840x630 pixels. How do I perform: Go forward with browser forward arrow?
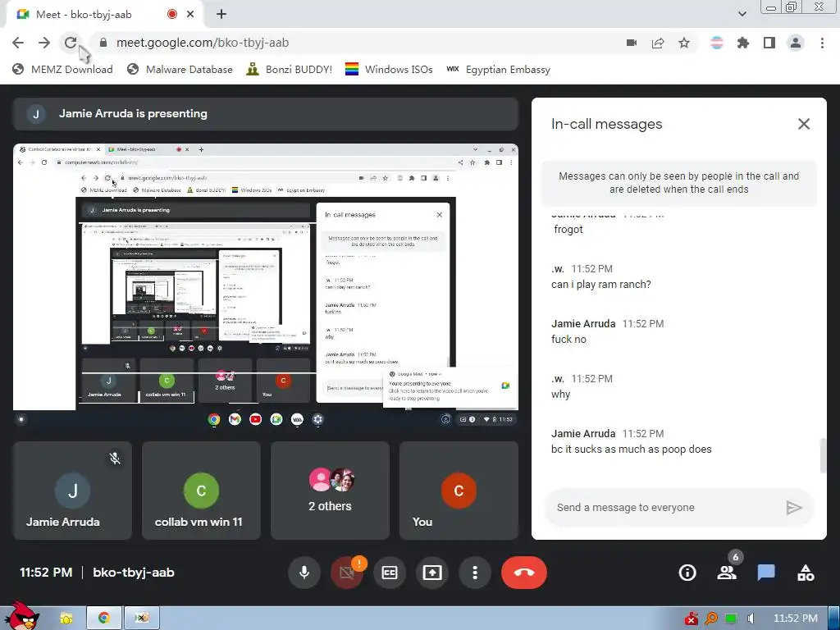[x=44, y=43]
